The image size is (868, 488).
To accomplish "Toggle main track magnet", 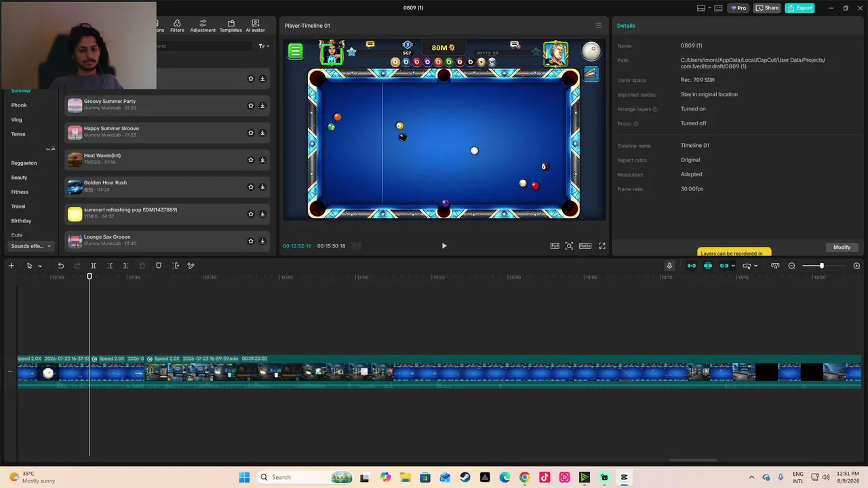I will pos(692,266).
